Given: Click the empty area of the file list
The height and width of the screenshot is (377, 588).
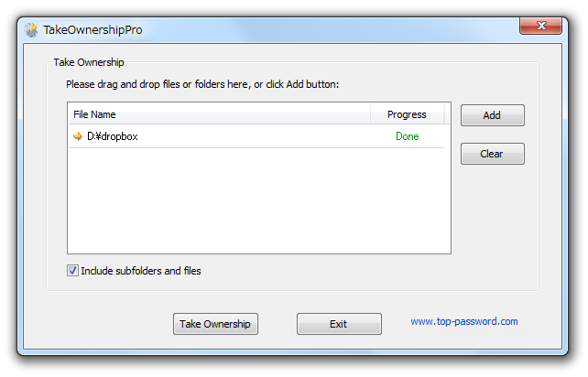Looking at the screenshot, I should [x=259, y=200].
